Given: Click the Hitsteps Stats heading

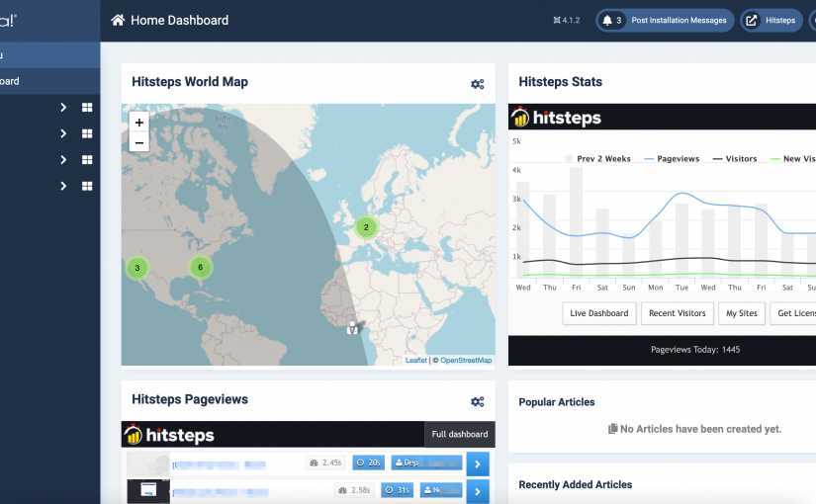Looking at the screenshot, I should coord(560,82).
